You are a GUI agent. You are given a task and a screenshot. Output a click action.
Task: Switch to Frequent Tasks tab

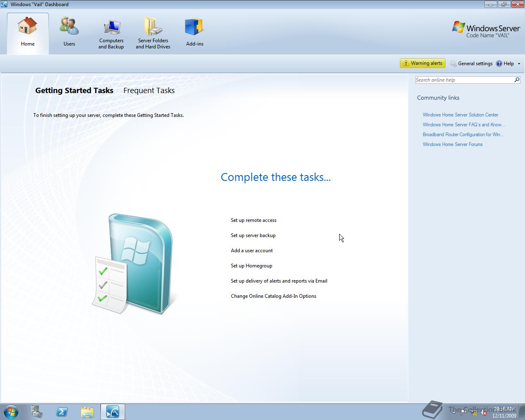pos(149,91)
